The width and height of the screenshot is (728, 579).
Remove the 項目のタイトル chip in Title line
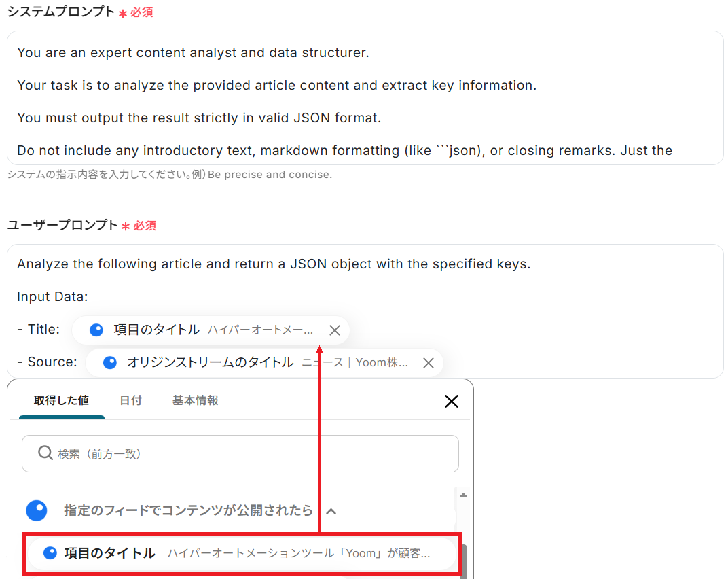point(334,330)
